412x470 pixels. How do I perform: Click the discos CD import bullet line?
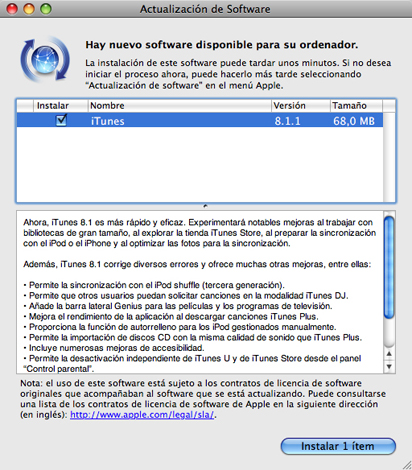point(193,337)
